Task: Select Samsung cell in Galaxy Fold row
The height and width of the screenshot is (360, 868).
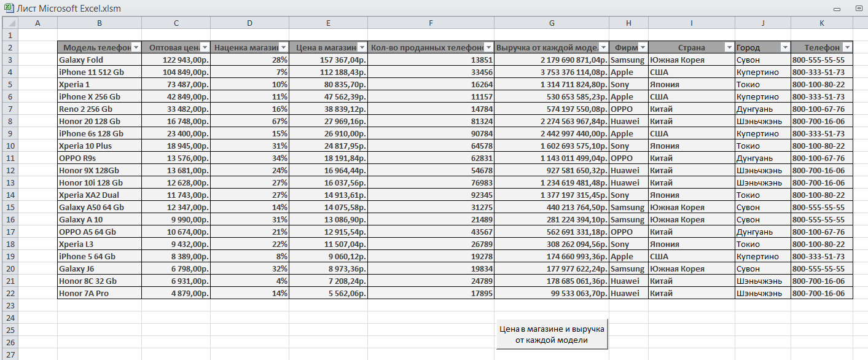Action: pos(629,60)
